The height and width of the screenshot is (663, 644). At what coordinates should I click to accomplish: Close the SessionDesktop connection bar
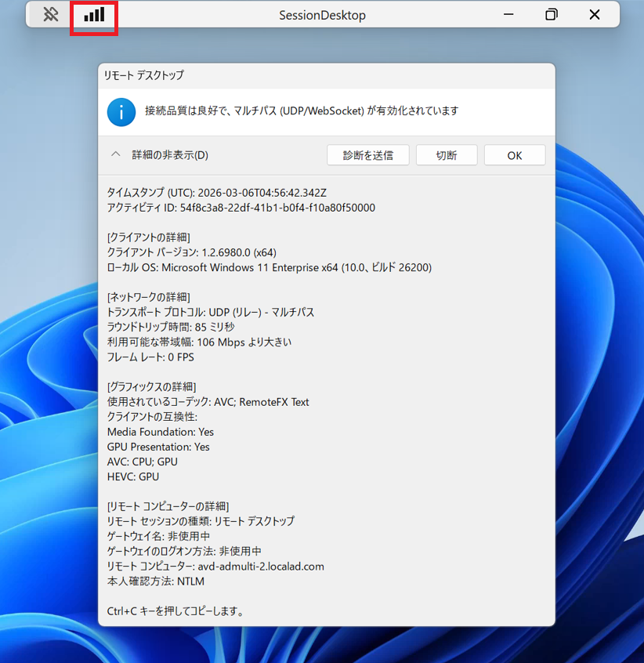595,15
